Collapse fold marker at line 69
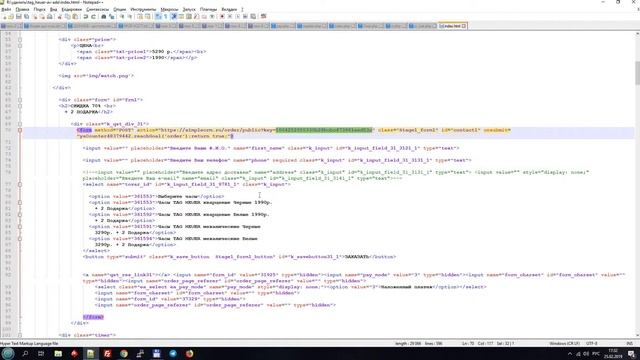 (20, 124)
